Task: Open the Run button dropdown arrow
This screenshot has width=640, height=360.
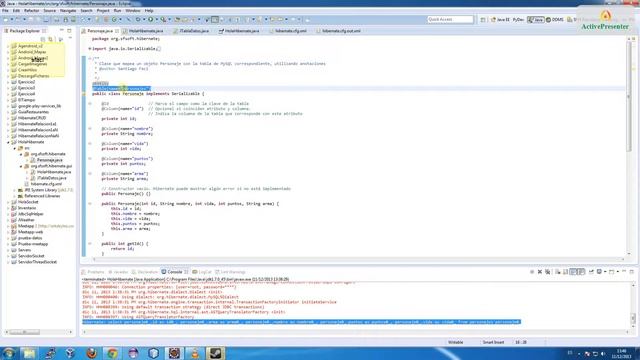Action: click(156, 20)
